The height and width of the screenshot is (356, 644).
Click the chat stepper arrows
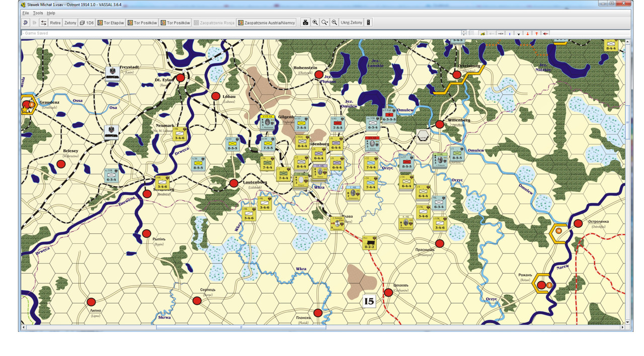click(464, 33)
